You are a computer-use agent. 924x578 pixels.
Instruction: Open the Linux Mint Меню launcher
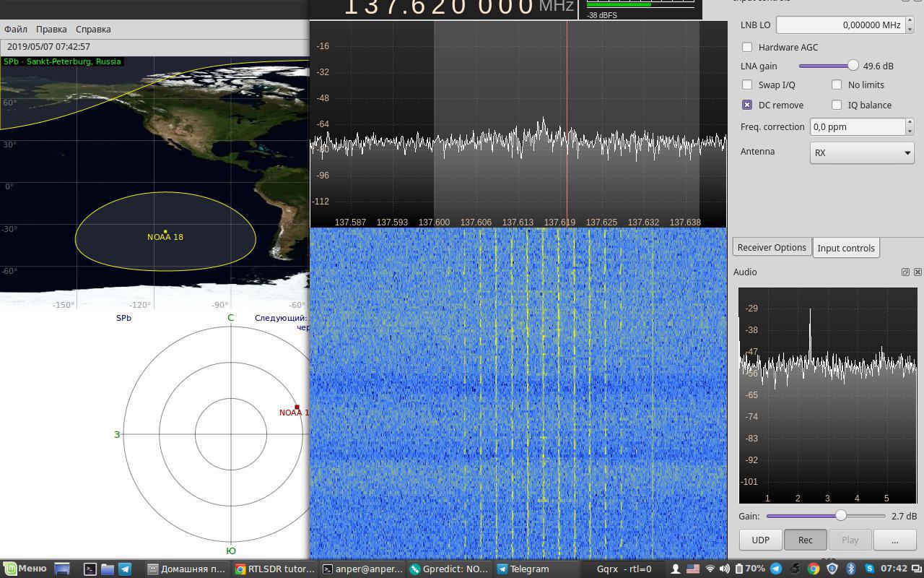pyautogui.click(x=25, y=569)
